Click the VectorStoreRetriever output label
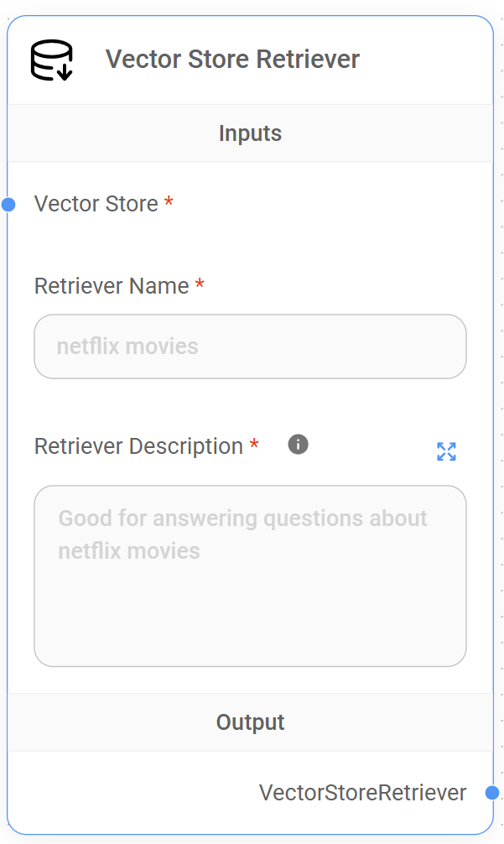Screen dimensions: 504x844 click(x=364, y=791)
